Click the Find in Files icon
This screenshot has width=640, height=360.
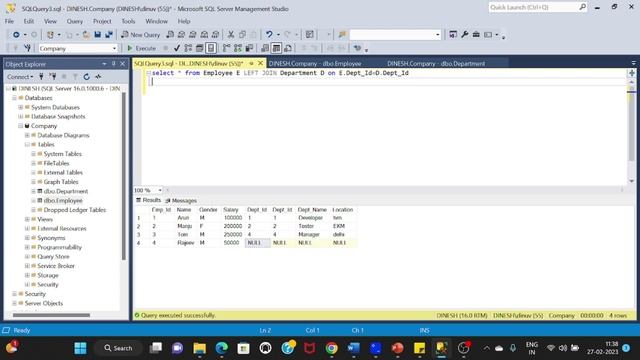click(x=342, y=35)
